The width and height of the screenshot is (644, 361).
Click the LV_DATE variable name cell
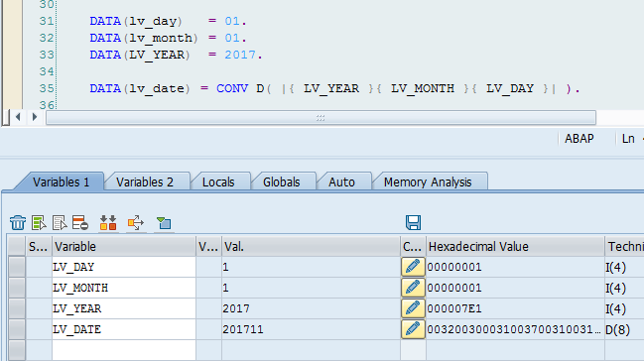pyautogui.click(x=124, y=329)
